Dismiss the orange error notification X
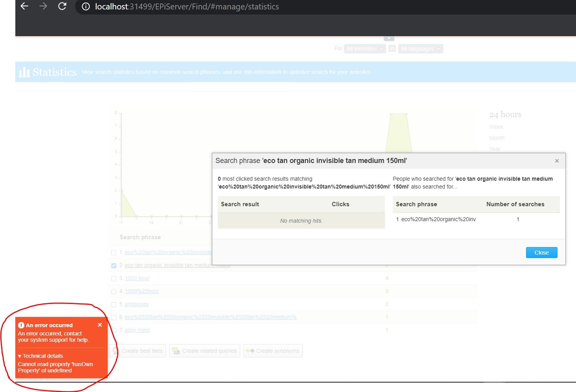 tap(100, 325)
